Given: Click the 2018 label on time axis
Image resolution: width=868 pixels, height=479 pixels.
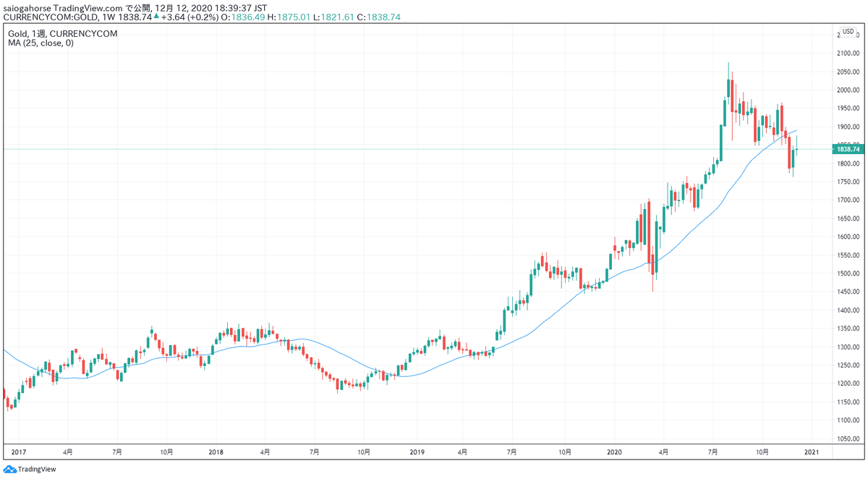Looking at the screenshot, I should 215,452.
